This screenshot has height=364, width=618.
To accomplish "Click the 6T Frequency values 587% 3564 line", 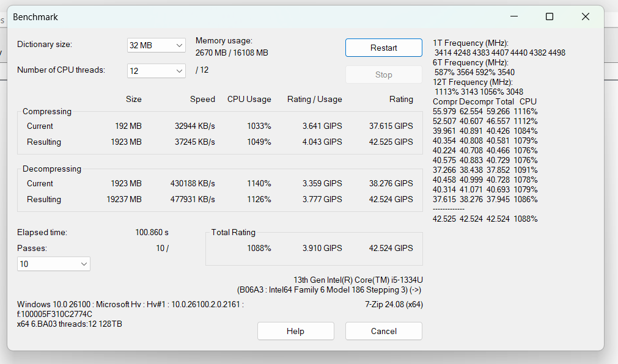I will [x=474, y=73].
